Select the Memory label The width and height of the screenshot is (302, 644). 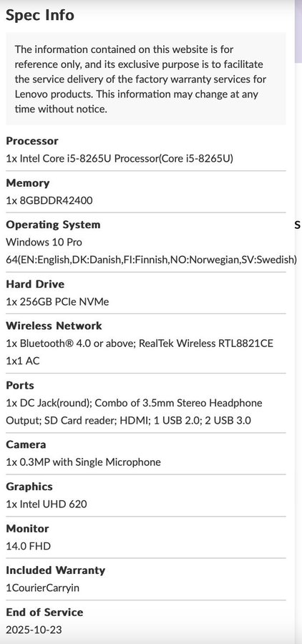27,183
